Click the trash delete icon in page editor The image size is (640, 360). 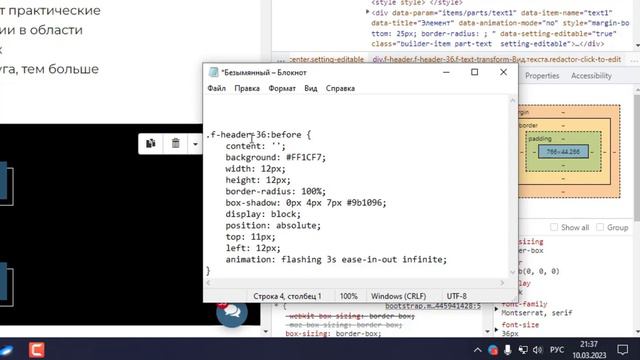(x=176, y=143)
